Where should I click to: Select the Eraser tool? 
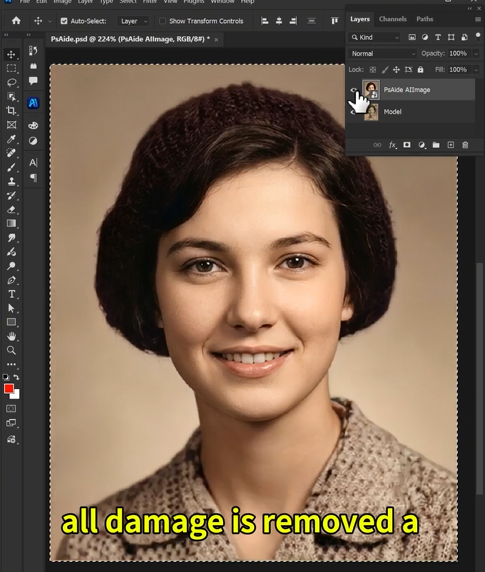pyautogui.click(x=11, y=209)
